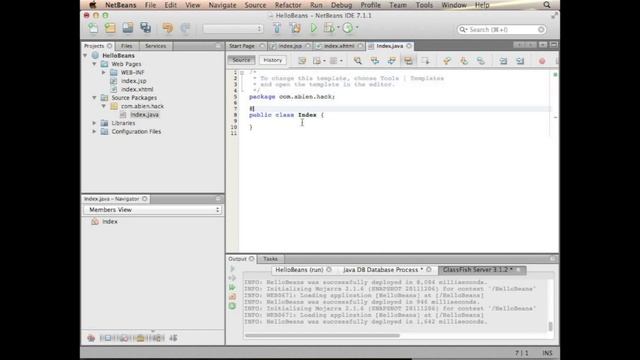This screenshot has height=360, width=640.
Task: Open the project configuration combo box
Action: (233, 29)
